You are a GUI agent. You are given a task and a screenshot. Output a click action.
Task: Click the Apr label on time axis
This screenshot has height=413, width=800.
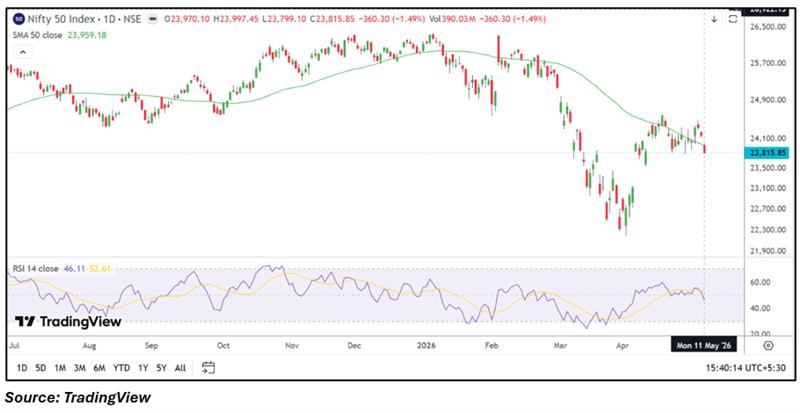coord(622,346)
